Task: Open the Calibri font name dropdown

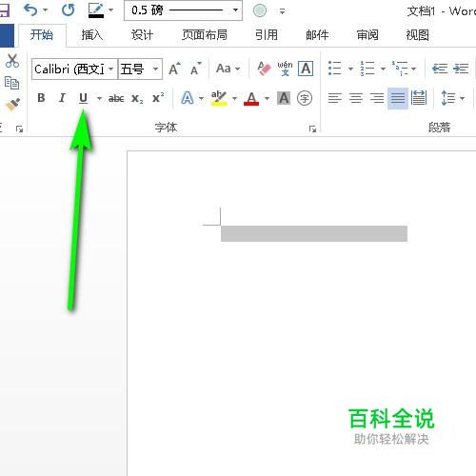Action: [110, 69]
